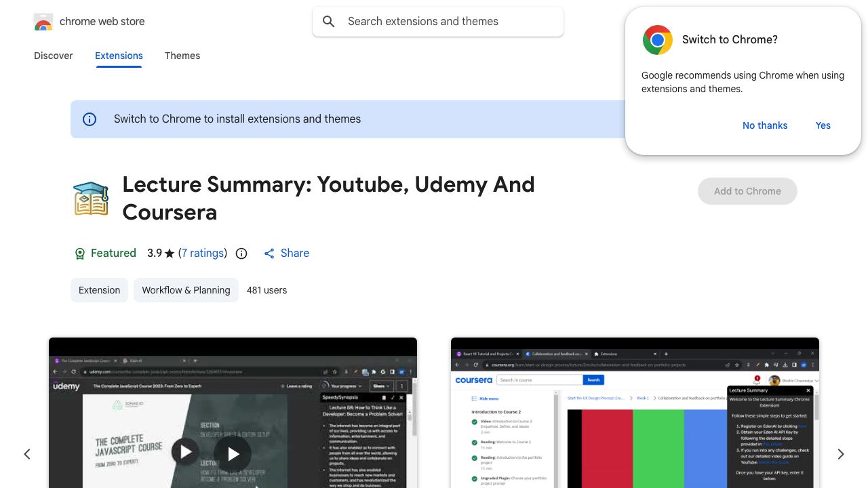Click the info icon in blue banner

[x=90, y=119]
